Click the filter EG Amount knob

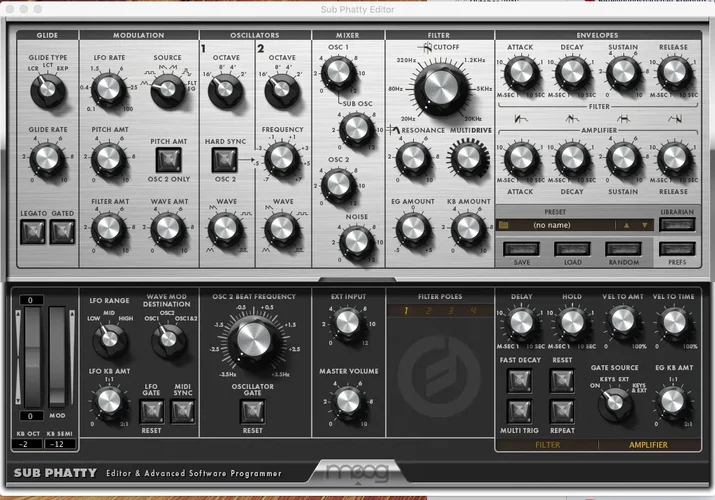click(413, 228)
